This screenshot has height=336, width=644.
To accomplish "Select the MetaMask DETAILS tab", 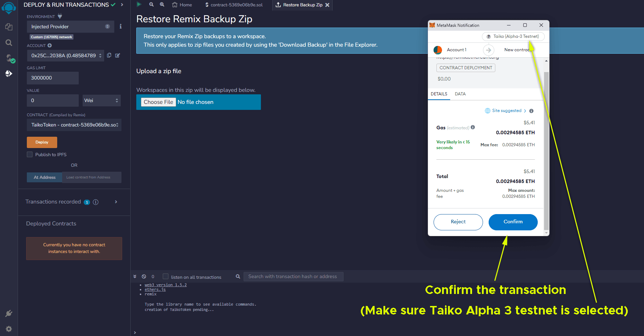I will pos(439,94).
